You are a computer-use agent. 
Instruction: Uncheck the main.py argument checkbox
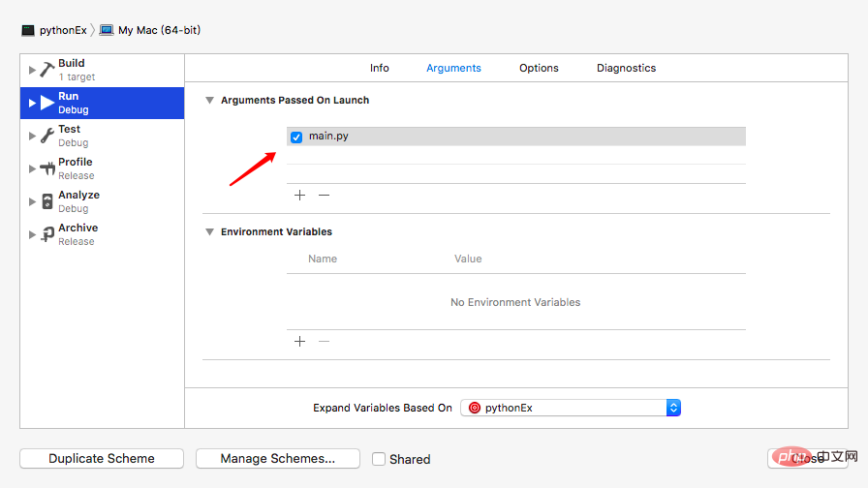click(296, 137)
